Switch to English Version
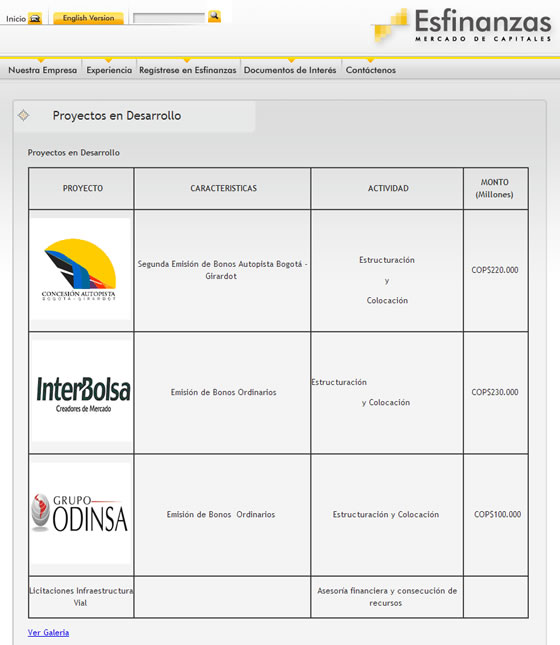The image size is (560, 645). point(88,18)
